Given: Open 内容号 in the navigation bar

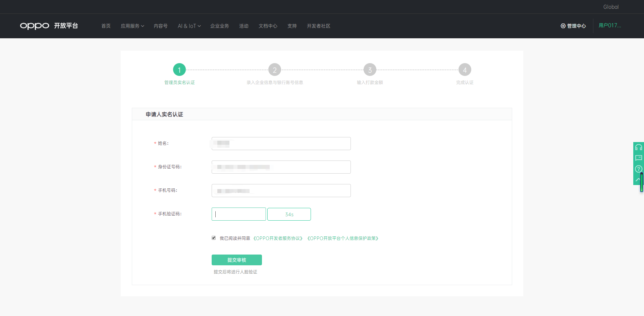Looking at the screenshot, I should tap(161, 26).
